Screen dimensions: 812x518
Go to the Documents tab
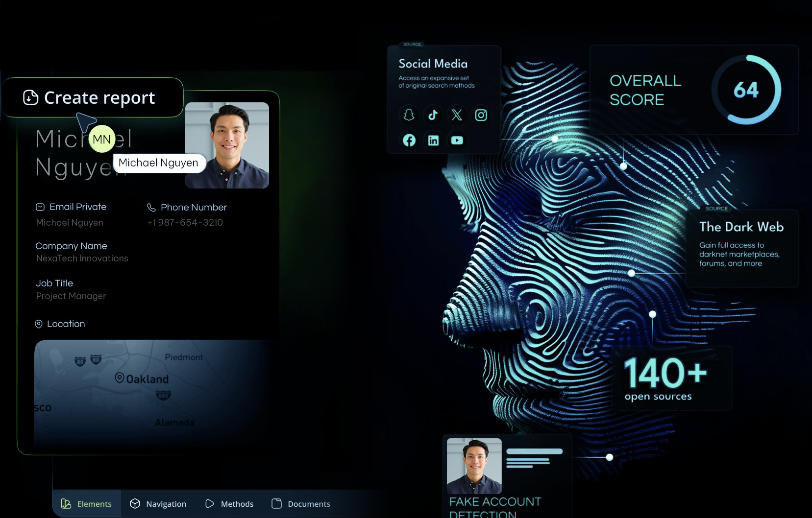[x=301, y=504]
